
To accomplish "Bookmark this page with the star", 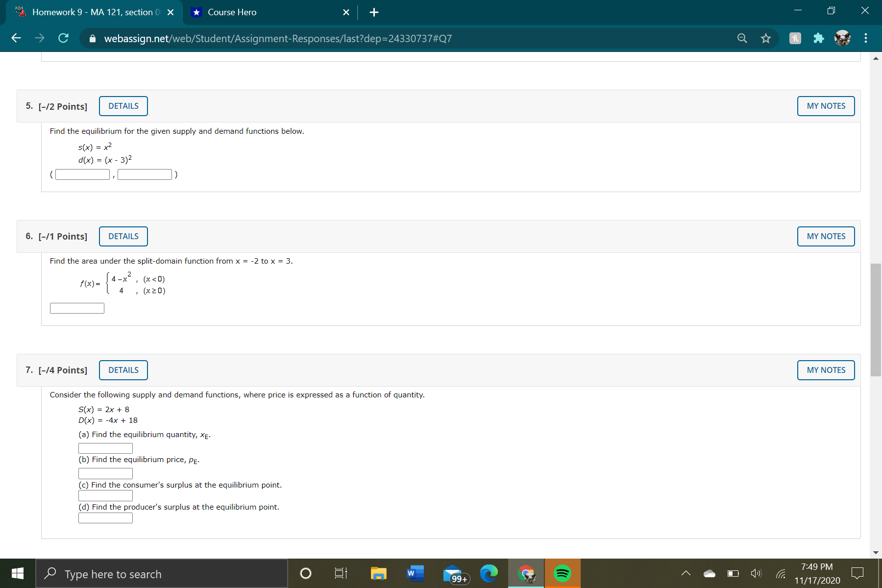I will (x=766, y=38).
